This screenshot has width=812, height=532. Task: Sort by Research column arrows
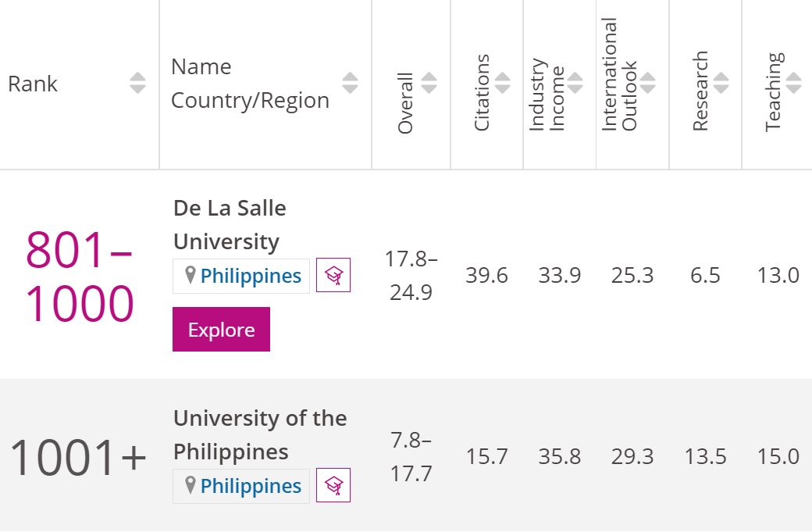pos(721,83)
